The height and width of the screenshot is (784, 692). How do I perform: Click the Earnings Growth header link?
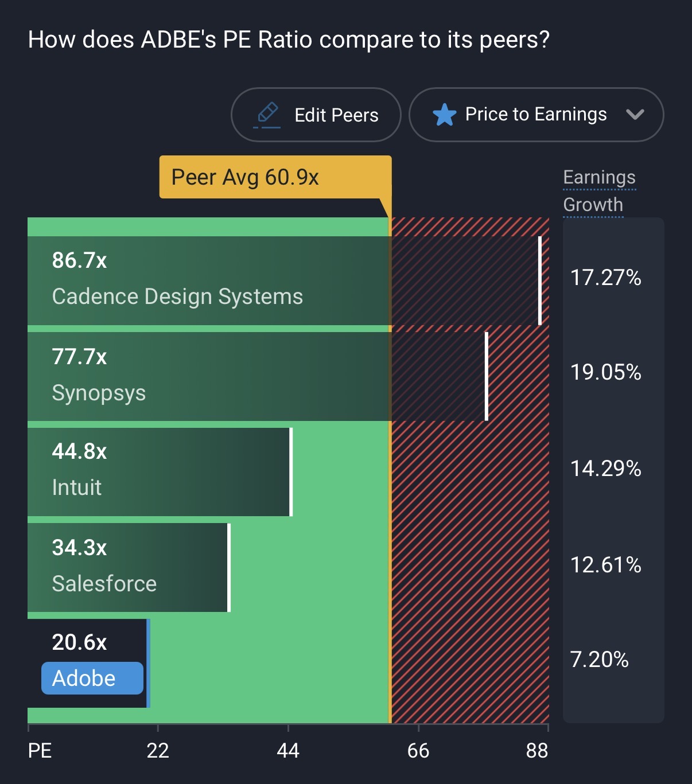599,191
